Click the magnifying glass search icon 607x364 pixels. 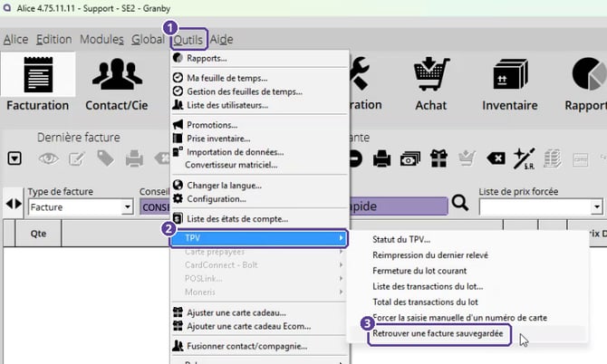pyautogui.click(x=460, y=203)
